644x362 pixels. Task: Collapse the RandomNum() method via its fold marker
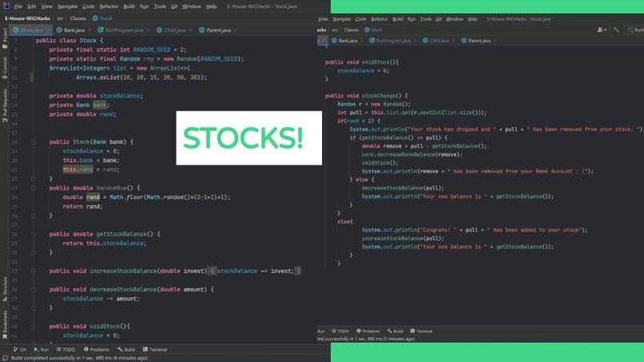[x=34, y=188]
